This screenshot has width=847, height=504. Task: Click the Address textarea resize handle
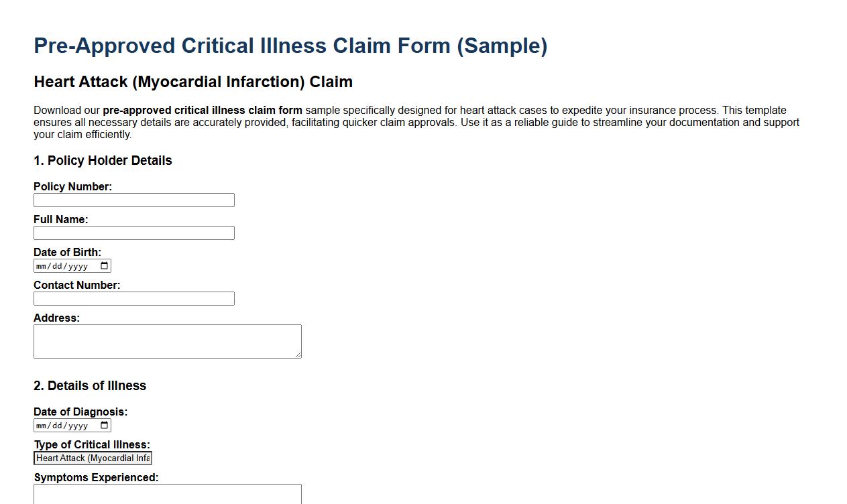(298, 353)
